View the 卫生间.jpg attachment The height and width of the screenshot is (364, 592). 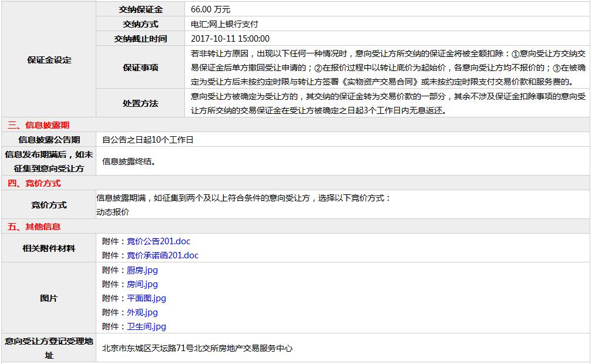pos(146,326)
